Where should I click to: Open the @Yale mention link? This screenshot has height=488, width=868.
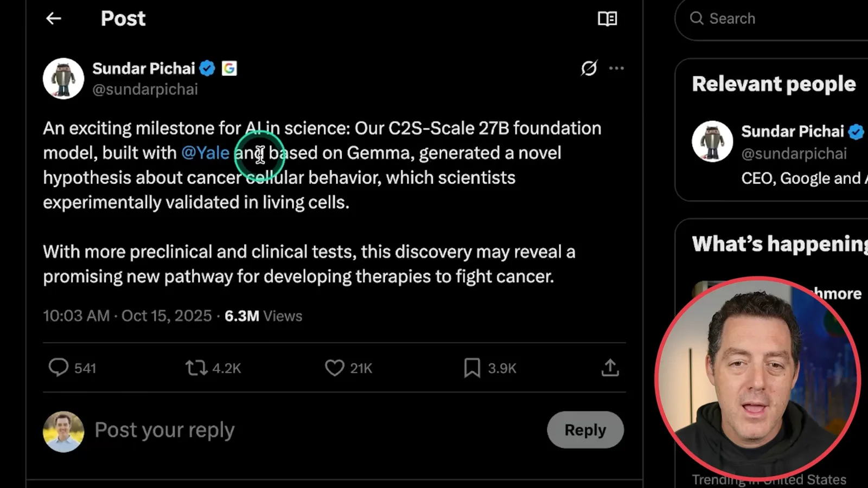(x=205, y=153)
